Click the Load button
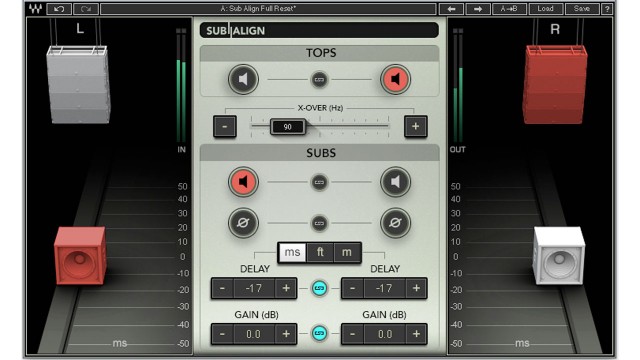The width and height of the screenshot is (640, 360). (546, 9)
